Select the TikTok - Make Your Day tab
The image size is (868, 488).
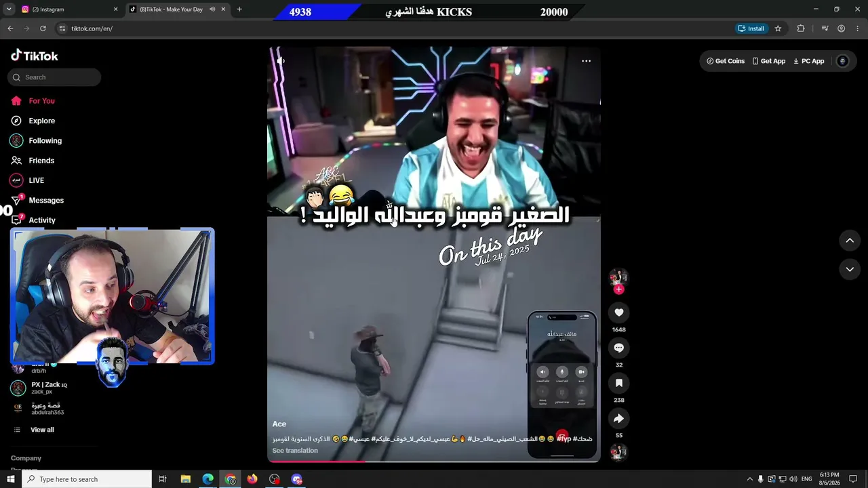pos(171,9)
